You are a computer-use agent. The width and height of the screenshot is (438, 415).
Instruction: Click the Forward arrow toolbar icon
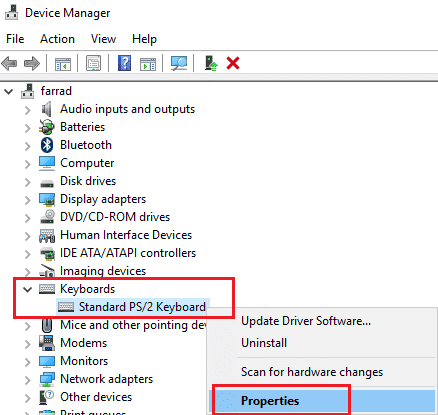coord(32,63)
